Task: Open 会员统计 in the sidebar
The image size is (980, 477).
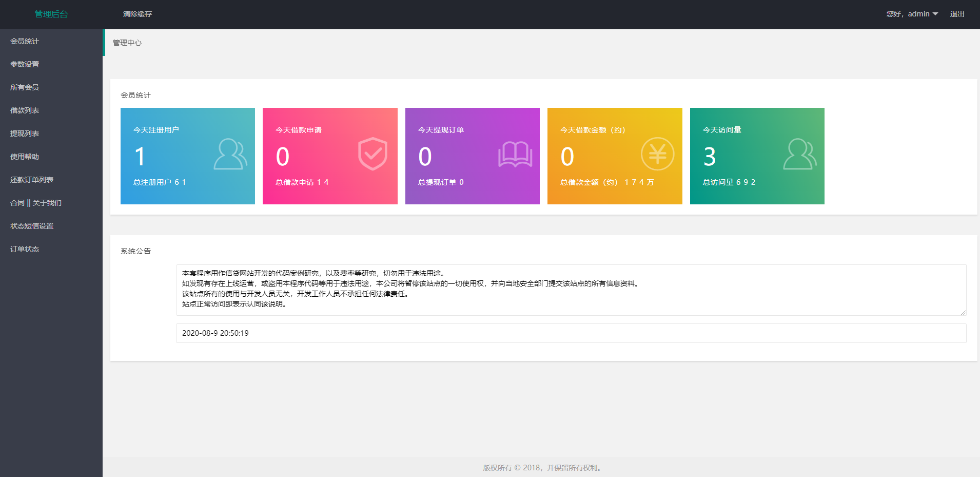Action: 24,41
